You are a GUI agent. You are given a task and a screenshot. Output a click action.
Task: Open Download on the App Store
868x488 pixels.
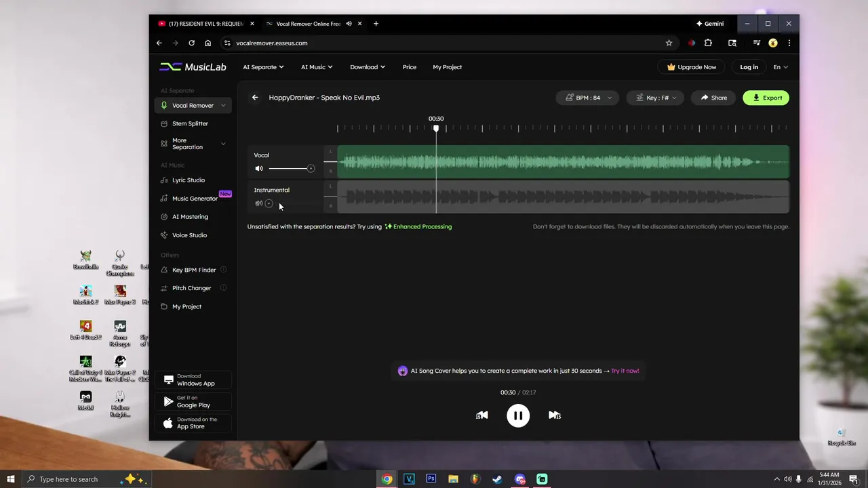tap(193, 423)
